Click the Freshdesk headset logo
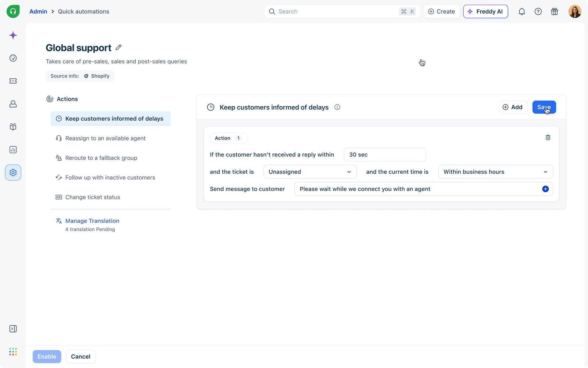The image size is (588, 368). point(13,11)
